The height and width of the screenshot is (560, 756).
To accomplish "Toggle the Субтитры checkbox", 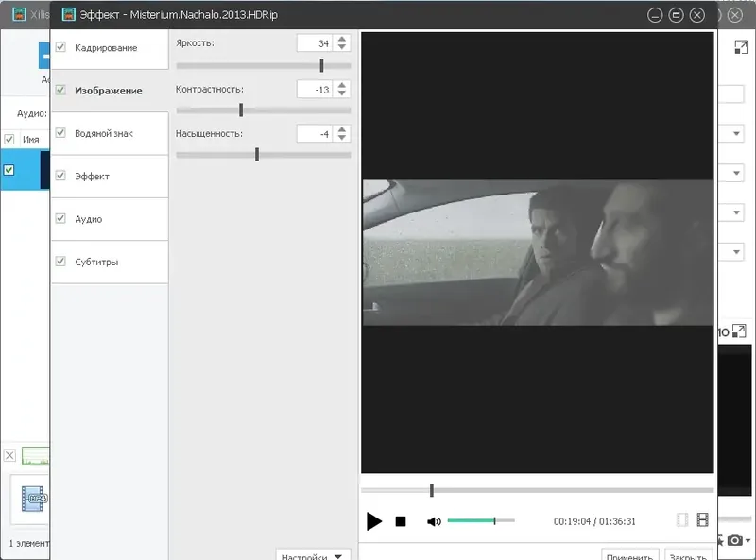I will pyautogui.click(x=60, y=262).
